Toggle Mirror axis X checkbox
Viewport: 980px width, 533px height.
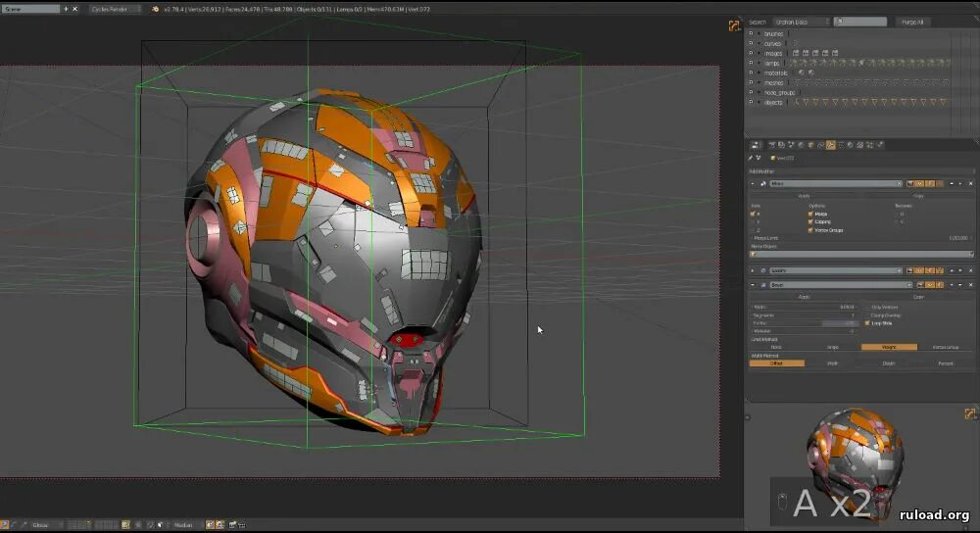click(x=753, y=214)
